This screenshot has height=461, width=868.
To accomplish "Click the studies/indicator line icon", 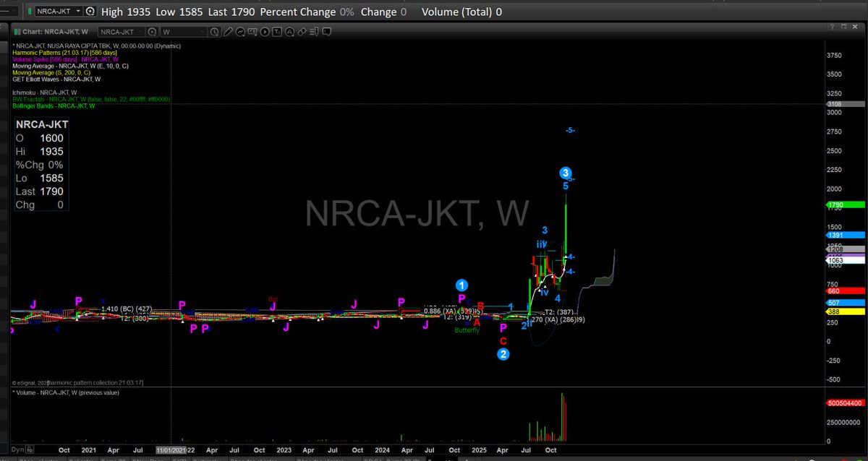I will [x=240, y=32].
